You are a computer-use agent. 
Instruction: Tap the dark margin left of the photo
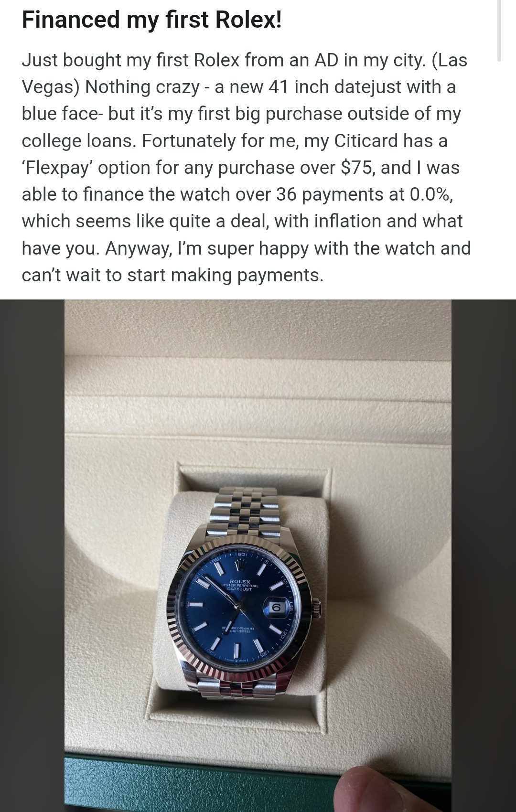(x=32, y=556)
